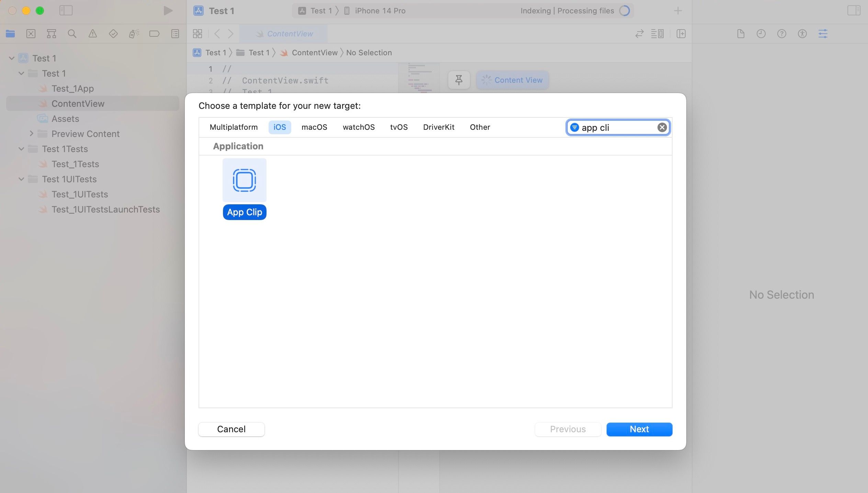
Task: Click the Next button to proceed
Action: click(639, 429)
